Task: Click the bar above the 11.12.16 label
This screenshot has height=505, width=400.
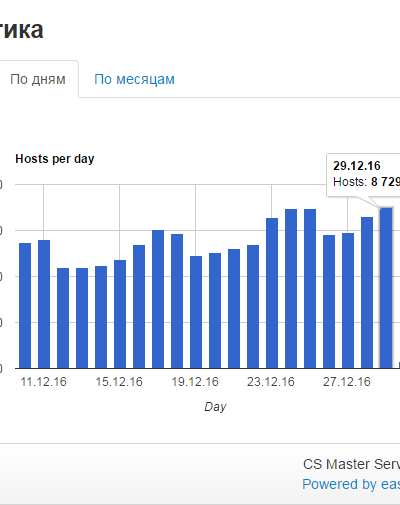Action: coord(44,304)
